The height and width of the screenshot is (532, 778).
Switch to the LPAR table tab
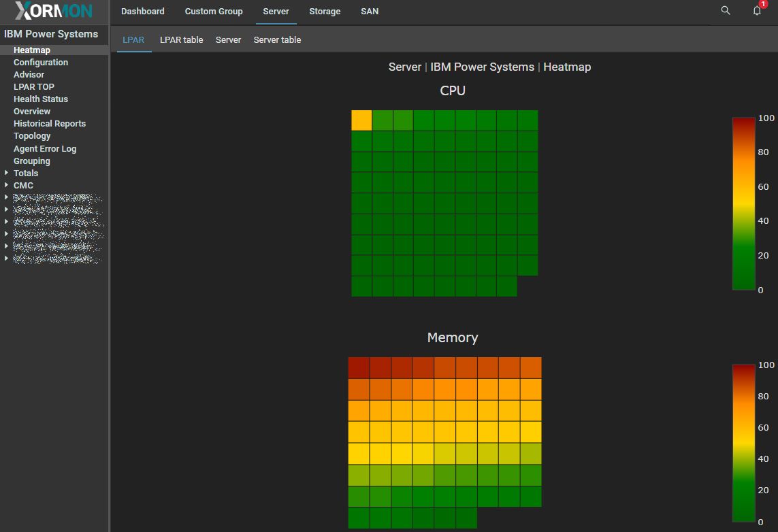181,39
